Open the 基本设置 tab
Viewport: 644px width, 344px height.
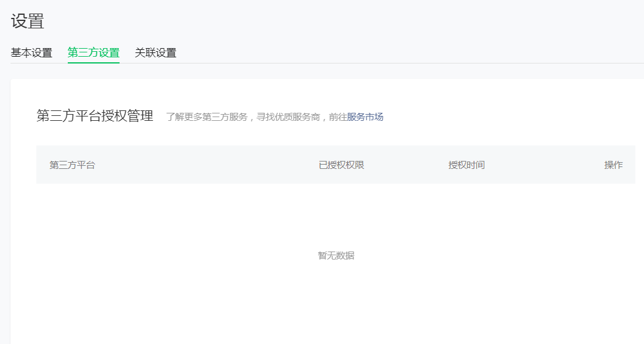[x=31, y=52]
